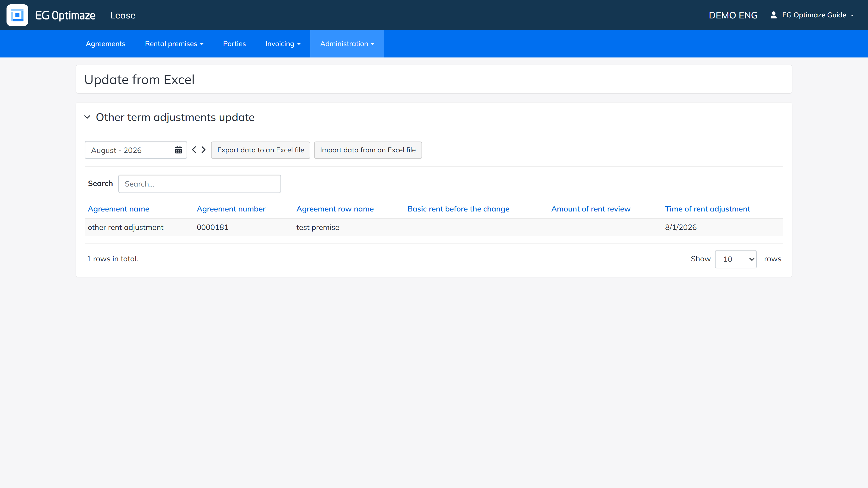Open the Administration dropdown menu
The image size is (868, 488).
pyautogui.click(x=347, y=44)
